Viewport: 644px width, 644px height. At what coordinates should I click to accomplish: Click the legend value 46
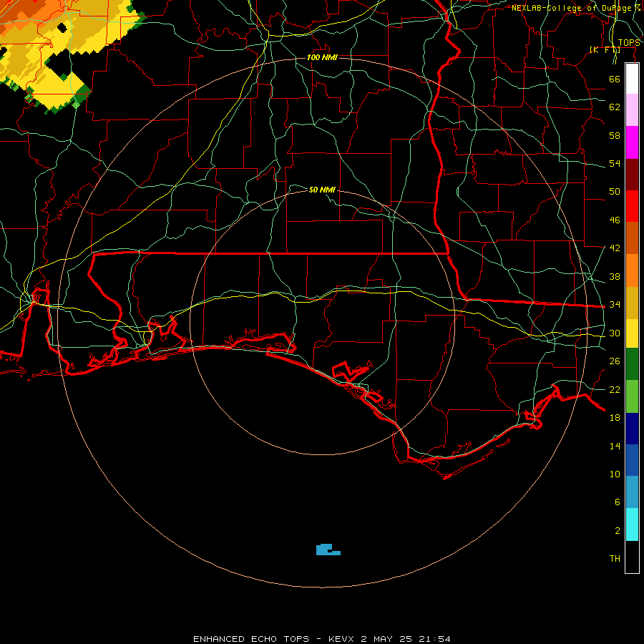[615, 220]
